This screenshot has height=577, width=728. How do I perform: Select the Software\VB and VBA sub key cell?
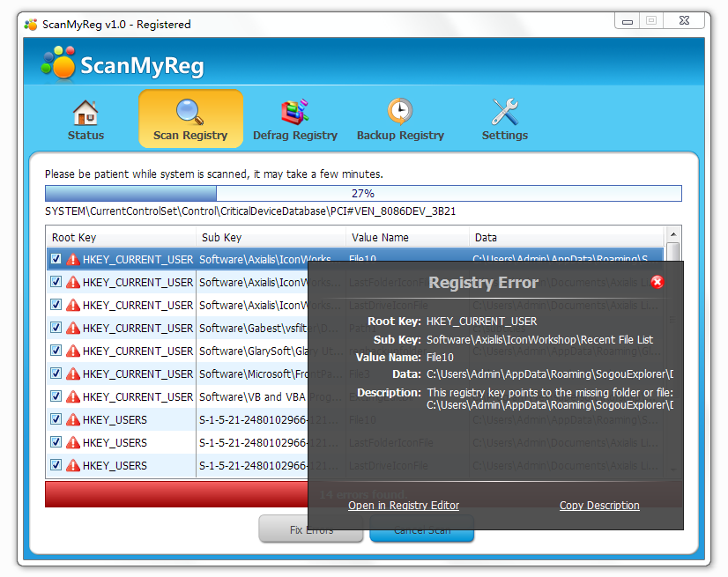click(253, 397)
